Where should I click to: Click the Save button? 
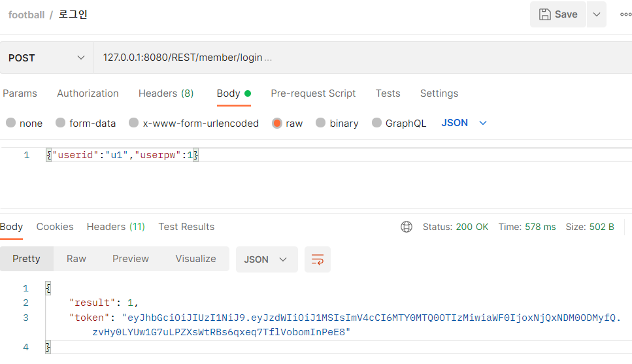coord(558,14)
